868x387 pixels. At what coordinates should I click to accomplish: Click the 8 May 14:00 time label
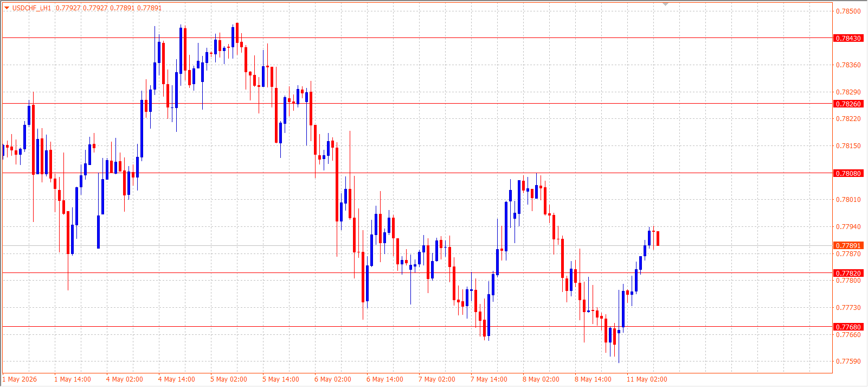593,379
